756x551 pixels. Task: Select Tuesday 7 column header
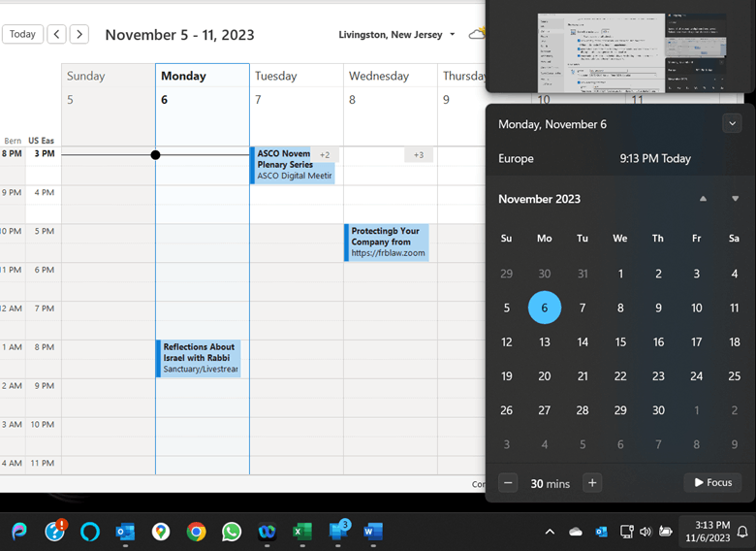point(297,88)
